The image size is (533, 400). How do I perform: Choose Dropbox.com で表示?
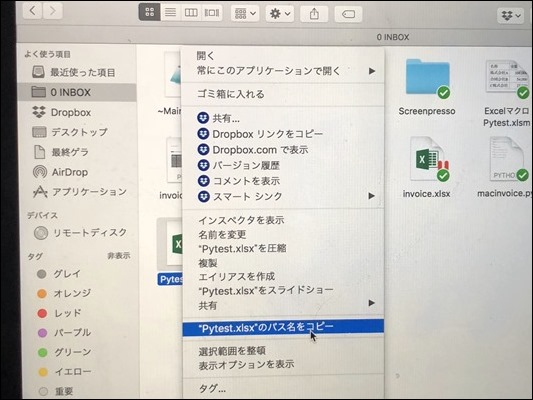pos(283,150)
